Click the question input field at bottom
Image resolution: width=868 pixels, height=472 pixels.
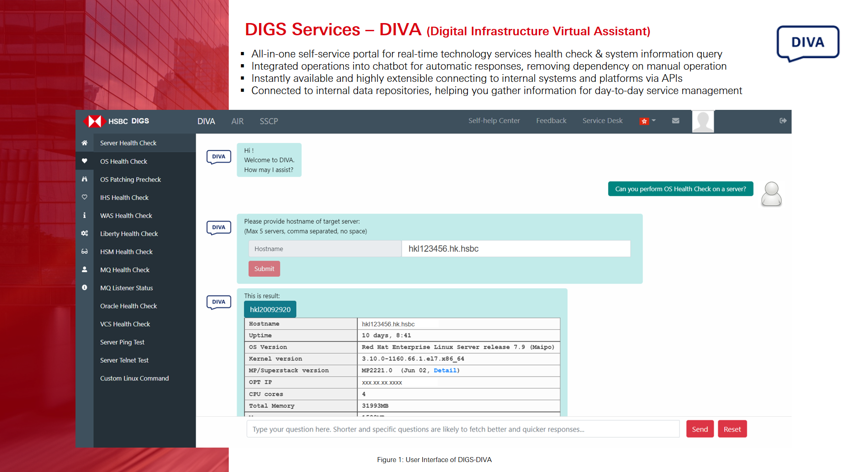pos(462,429)
